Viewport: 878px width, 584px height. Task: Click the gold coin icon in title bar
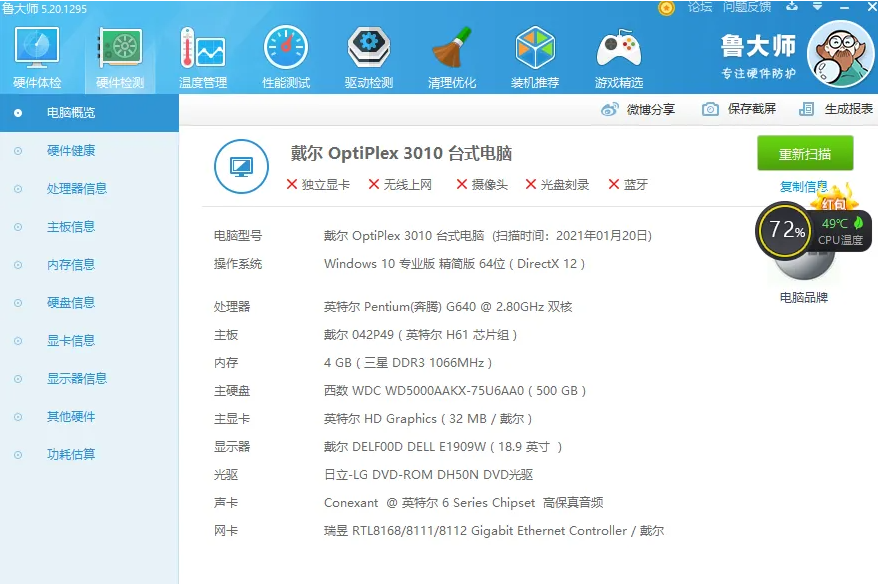[666, 8]
